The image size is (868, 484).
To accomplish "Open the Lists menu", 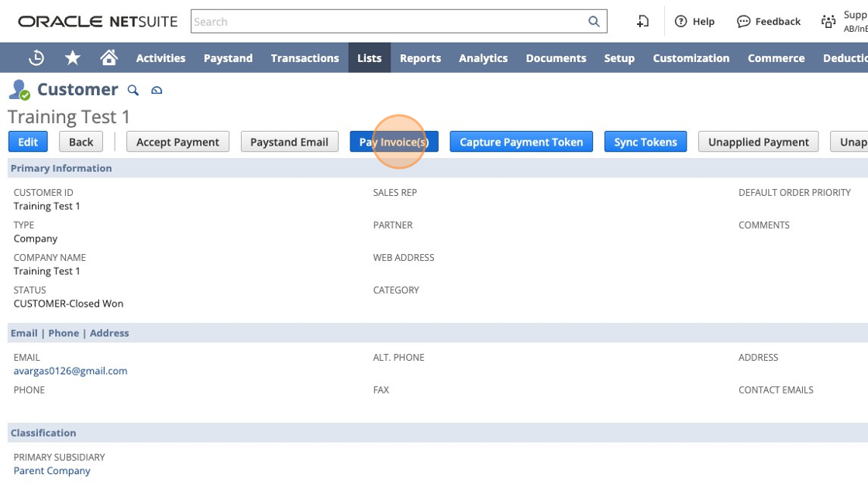I will (x=369, y=58).
